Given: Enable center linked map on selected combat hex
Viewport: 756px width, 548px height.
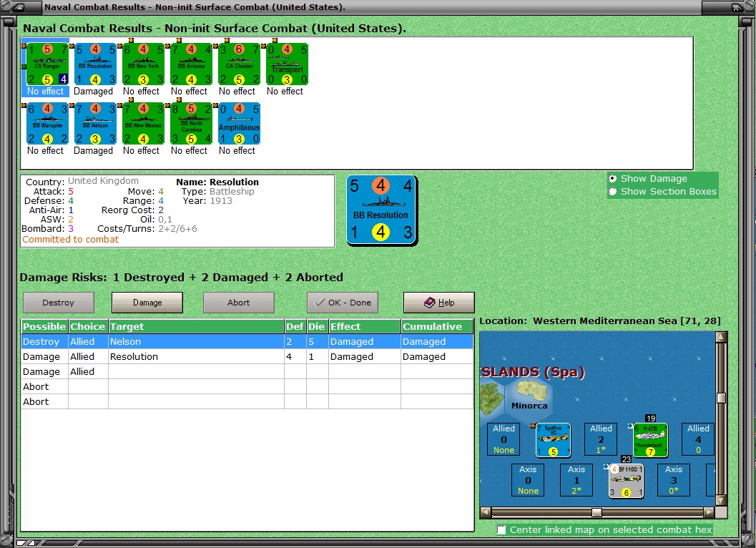Looking at the screenshot, I should (x=501, y=530).
